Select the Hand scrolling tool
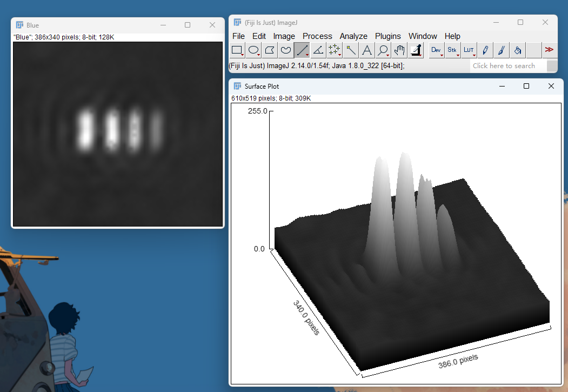The image size is (568, 392). (399, 50)
